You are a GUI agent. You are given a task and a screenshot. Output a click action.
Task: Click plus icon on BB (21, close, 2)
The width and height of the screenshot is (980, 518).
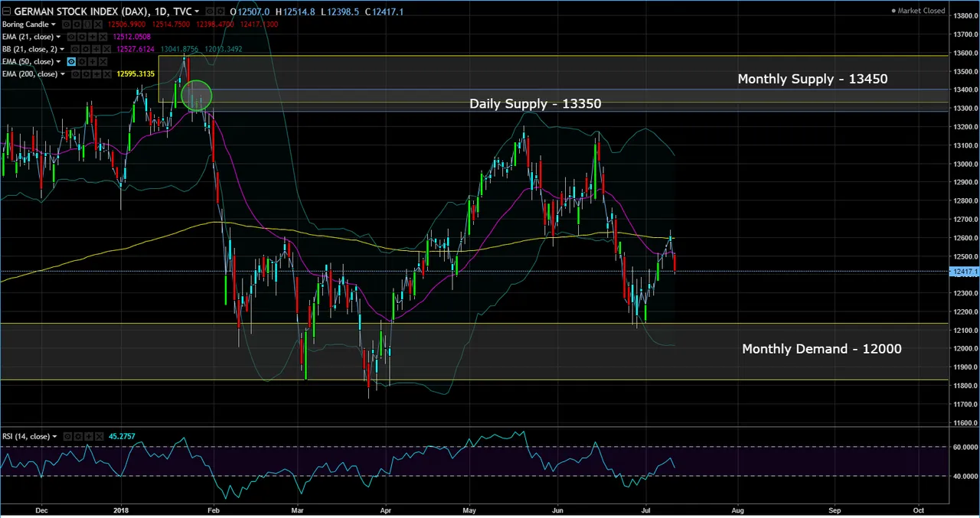pos(96,49)
